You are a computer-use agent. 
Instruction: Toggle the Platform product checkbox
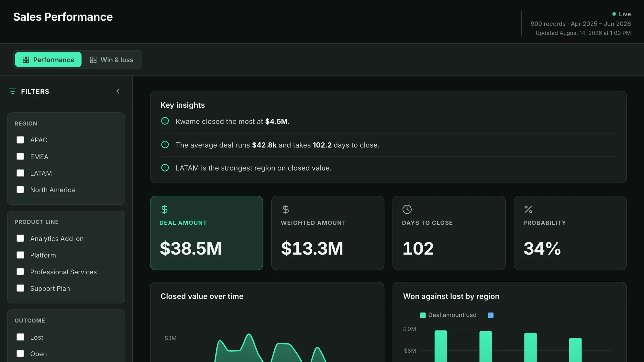coord(20,255)
